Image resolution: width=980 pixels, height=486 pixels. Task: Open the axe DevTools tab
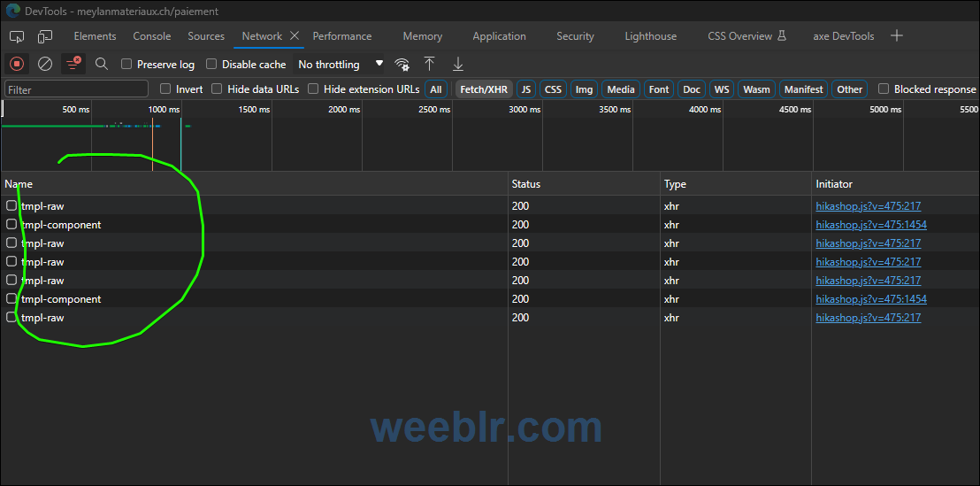843,36
